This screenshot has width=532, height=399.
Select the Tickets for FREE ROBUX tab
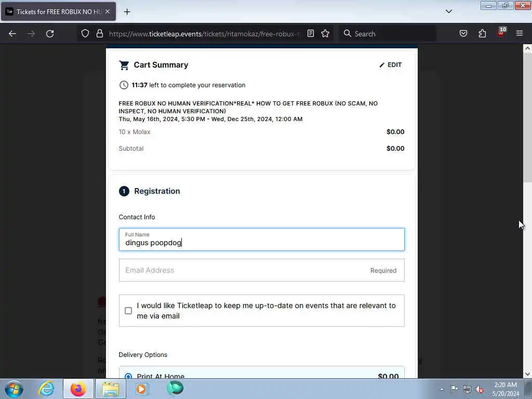[58, 12]
